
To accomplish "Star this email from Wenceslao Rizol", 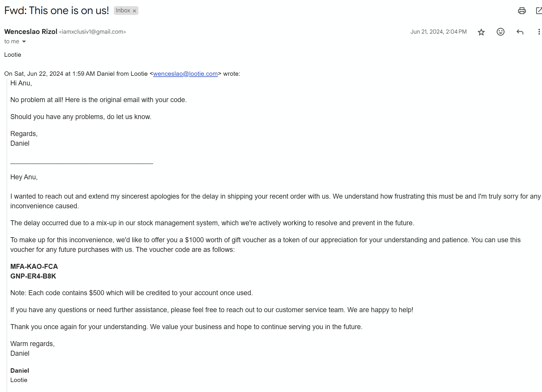I will [x=481, y=32].
